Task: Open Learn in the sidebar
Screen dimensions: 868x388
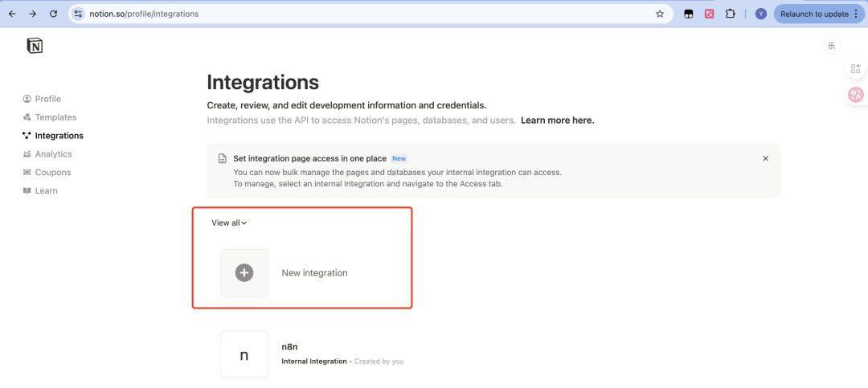Action: (x=40, y=190)
